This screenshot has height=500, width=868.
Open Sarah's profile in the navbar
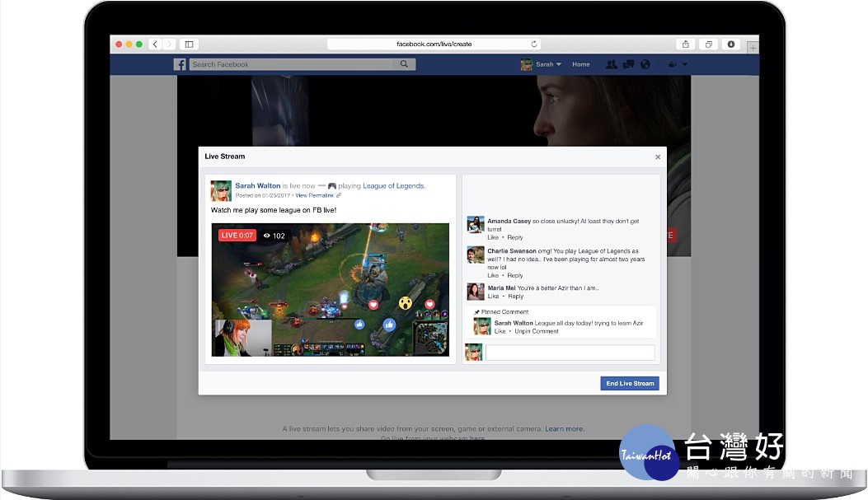coord(544,64)
